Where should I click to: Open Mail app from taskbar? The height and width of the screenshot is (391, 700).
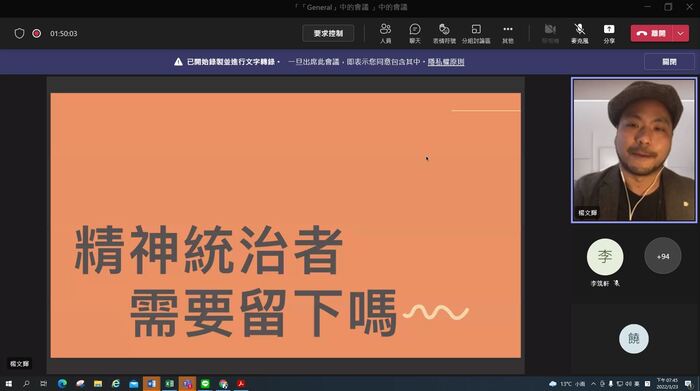coord(133,383)
